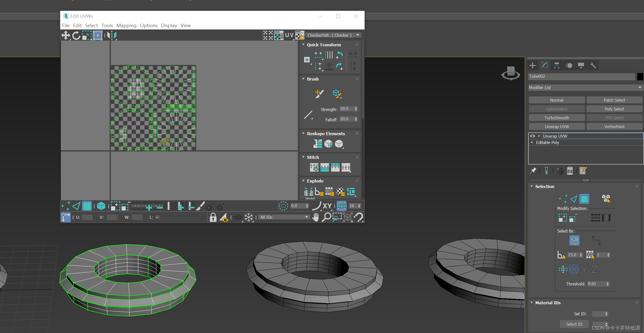Toggle the L lock checkbox

[x=157, y=217]
